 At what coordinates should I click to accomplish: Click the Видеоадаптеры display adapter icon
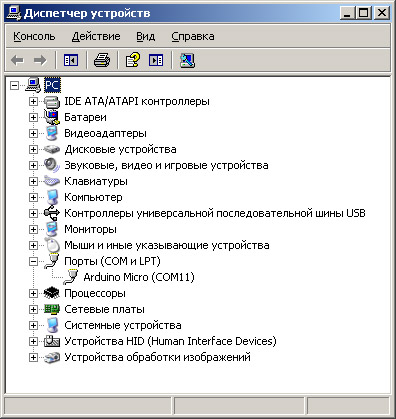[52, 133]
